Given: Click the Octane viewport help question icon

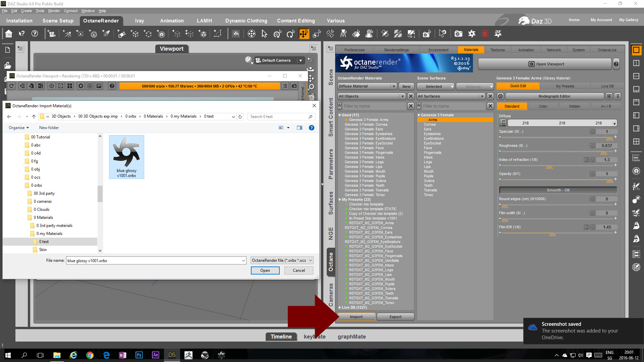Looking at the screenshot, I should tap(112, 86).
